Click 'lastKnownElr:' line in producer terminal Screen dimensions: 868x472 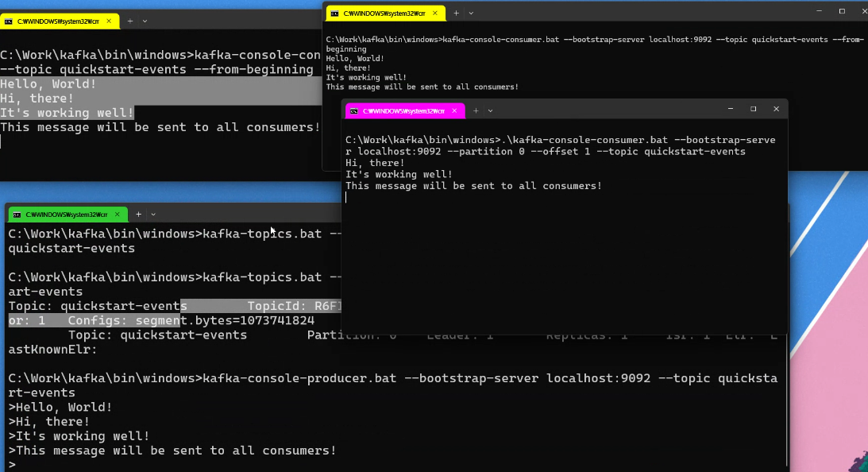(x=52, y=350)
